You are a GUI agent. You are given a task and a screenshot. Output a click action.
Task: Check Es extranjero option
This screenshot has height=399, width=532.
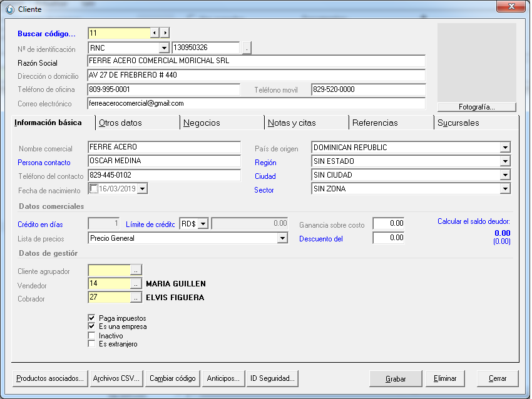coord(92,344)
